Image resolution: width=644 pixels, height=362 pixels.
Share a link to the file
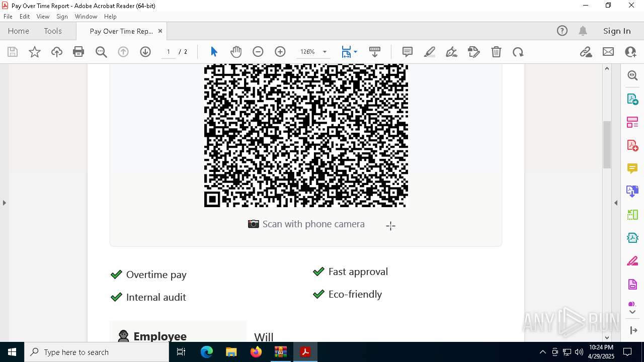pos(586,52)
